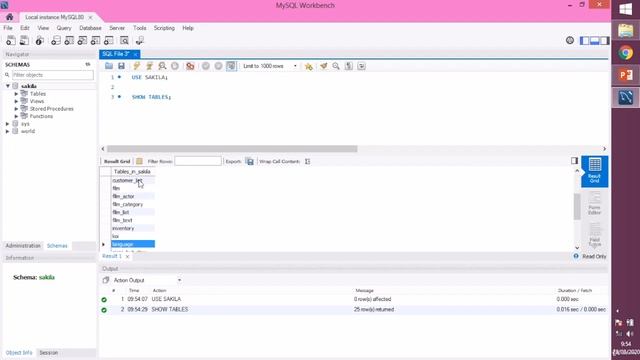Viewport: 640px width, 360px height.
Task: Toggle the bottom output panel visibility
Action: [x=595, y=40]
